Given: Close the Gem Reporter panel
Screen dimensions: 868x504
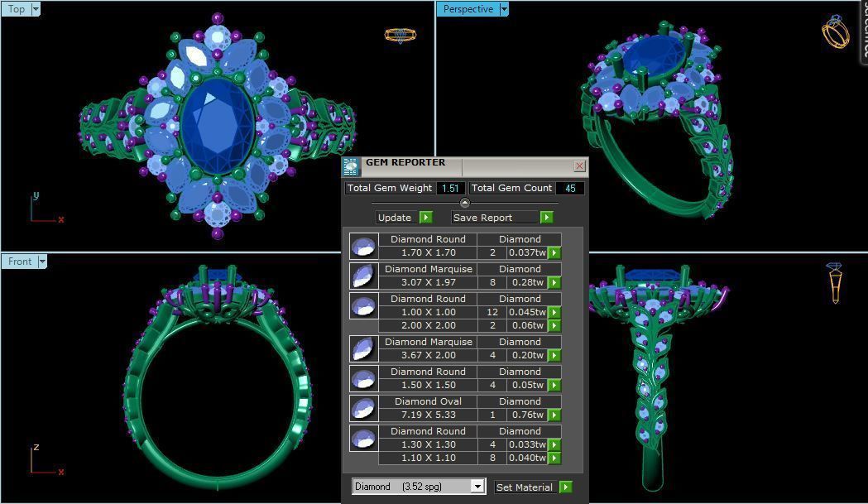Looking at the screenshot, I should 579,166.
